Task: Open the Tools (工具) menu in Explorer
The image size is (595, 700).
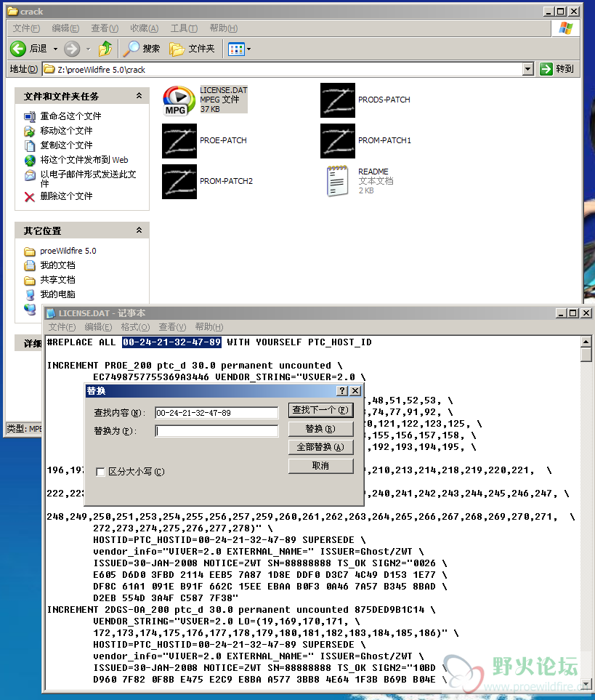Action: point(185,28)
